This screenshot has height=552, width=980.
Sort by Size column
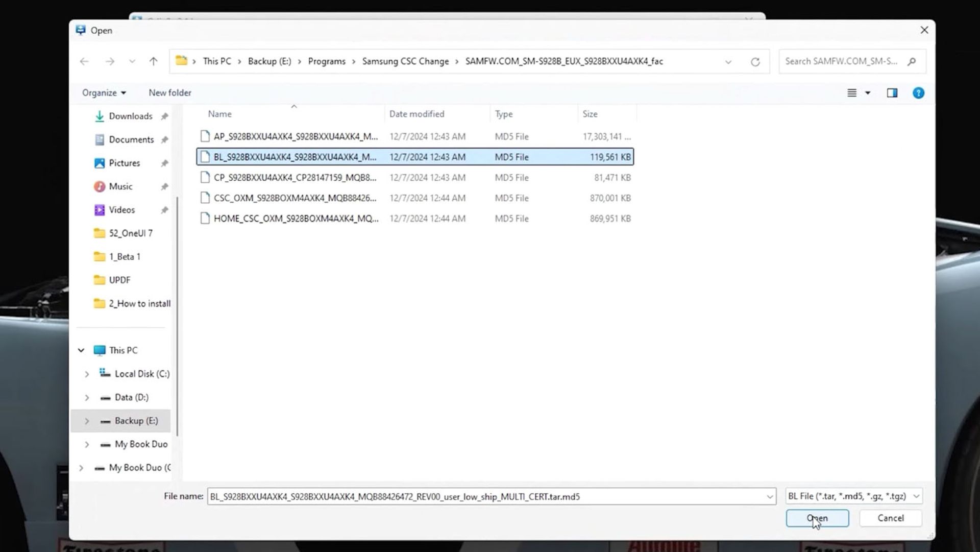pyautogui.click(x=590, y=114)
